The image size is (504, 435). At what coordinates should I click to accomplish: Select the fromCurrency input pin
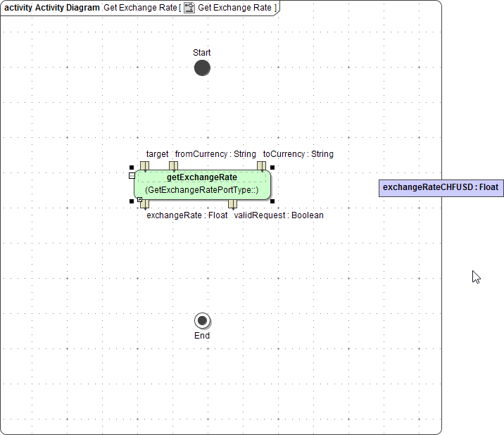(x=173, y=165)
